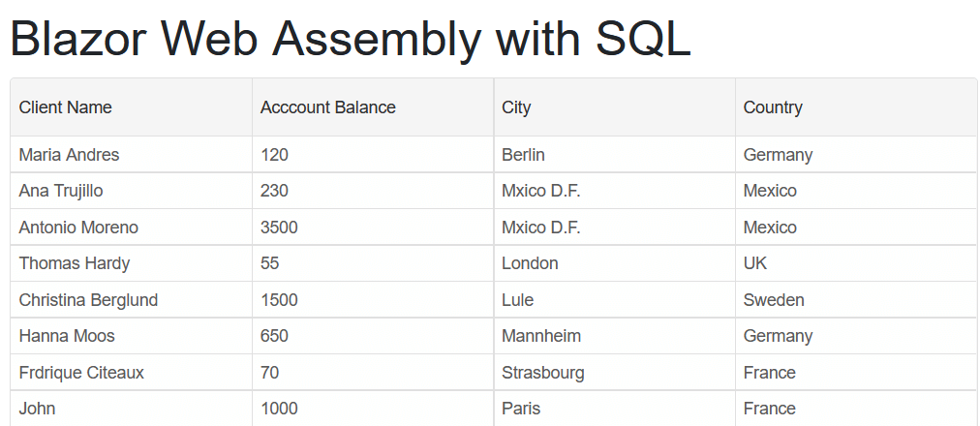Click the Strasbourg city cell

pos(543,373)
